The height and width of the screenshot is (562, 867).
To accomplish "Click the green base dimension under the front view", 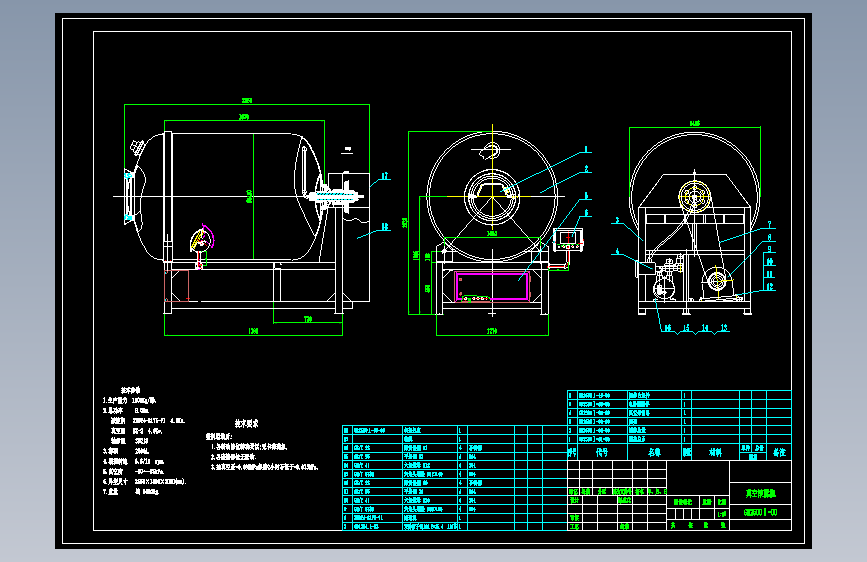I will [x=492, y=331].
